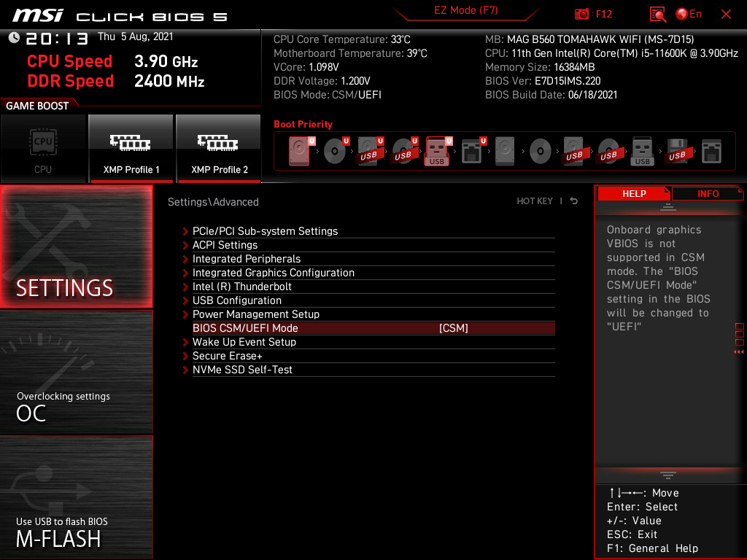This screenshot has height=560, width=747.
Task: Take a screenshot with the F12 camera icon
Action: [581, 15]
